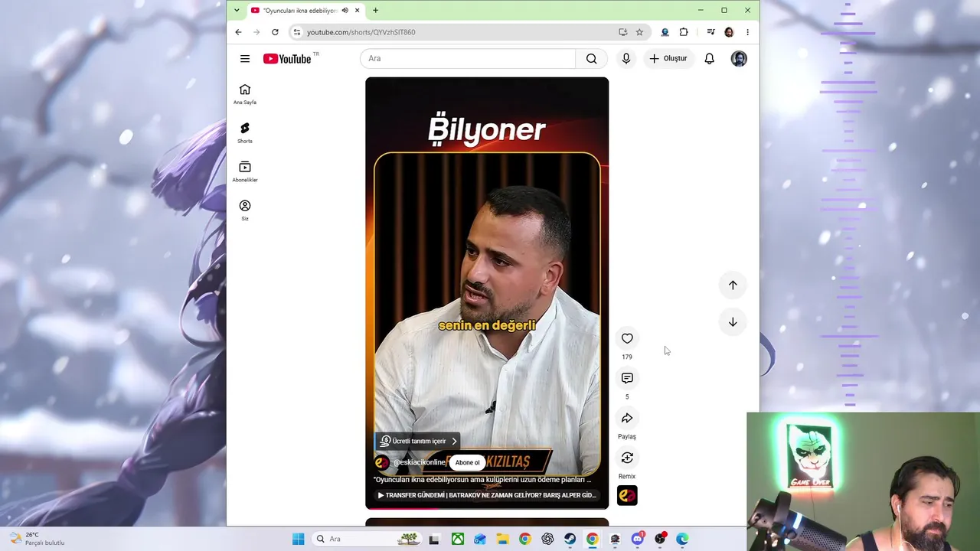This screenshot has height=551, width=980.
Task: Select the "Oyuncuları ikna edebiliyor" tab
Action: pyautogui.click(x=299, y=11)
